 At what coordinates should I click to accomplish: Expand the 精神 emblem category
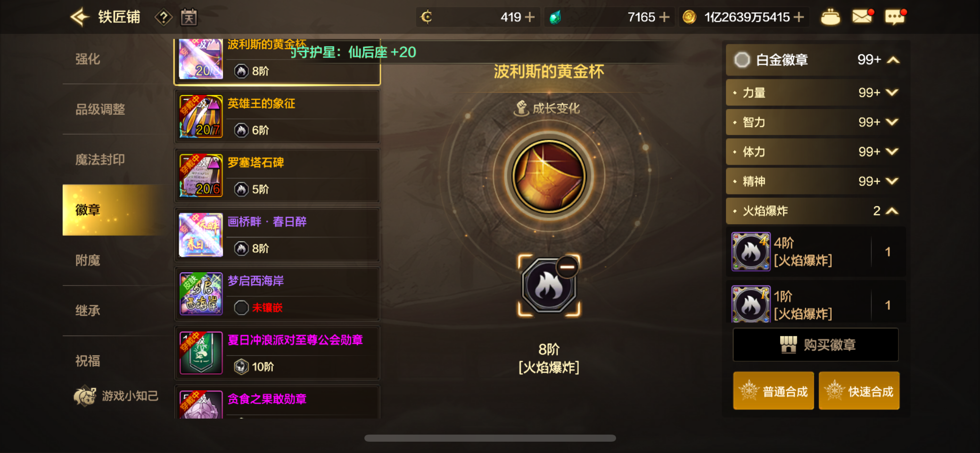(x=813, y=181)
